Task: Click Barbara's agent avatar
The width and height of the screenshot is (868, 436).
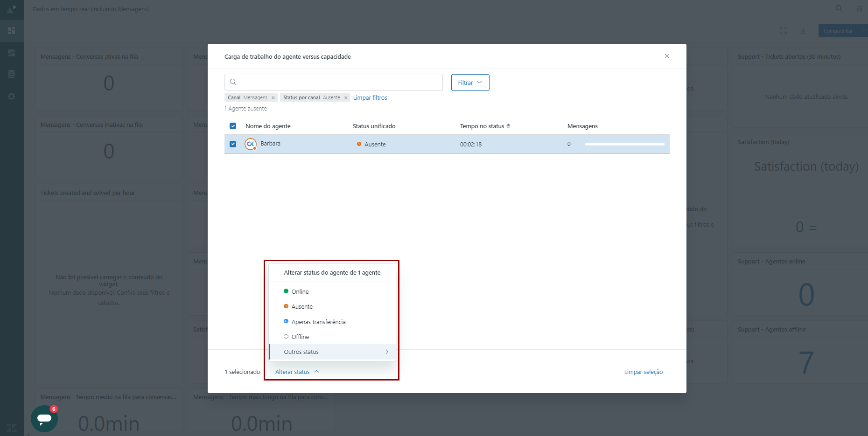Action: coord(251,144)
